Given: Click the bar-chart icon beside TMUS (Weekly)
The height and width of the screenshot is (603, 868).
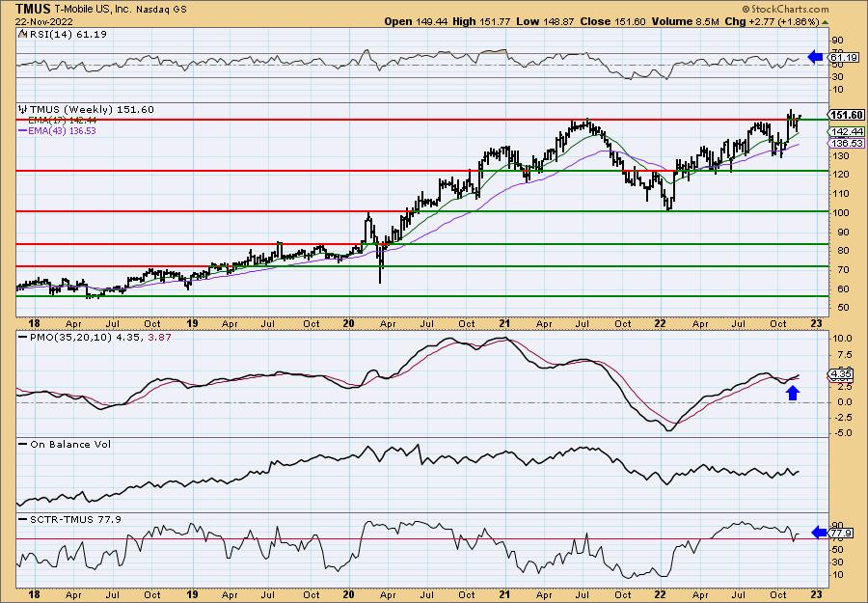Looking at the screenshot, I should pos(23,110).
